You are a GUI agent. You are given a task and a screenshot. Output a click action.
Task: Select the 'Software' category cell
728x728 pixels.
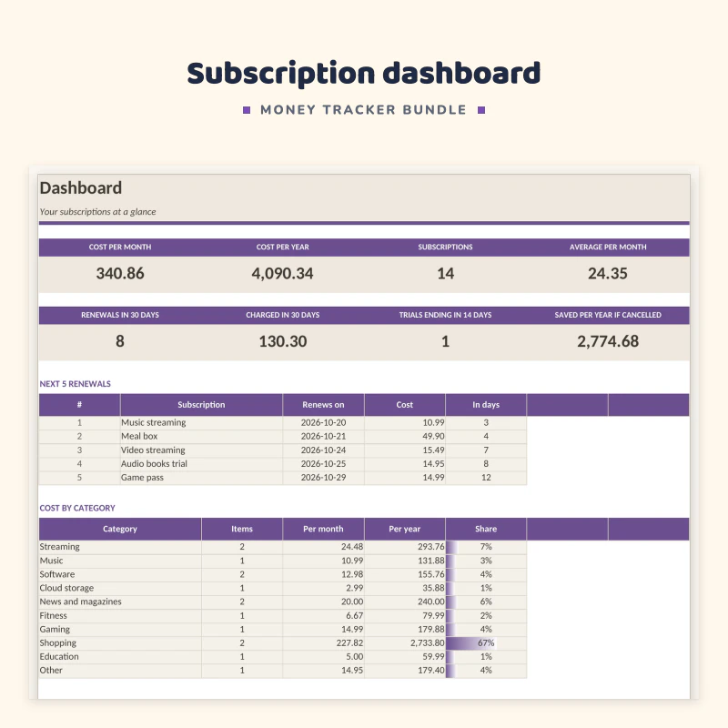[x=120, y=574]
